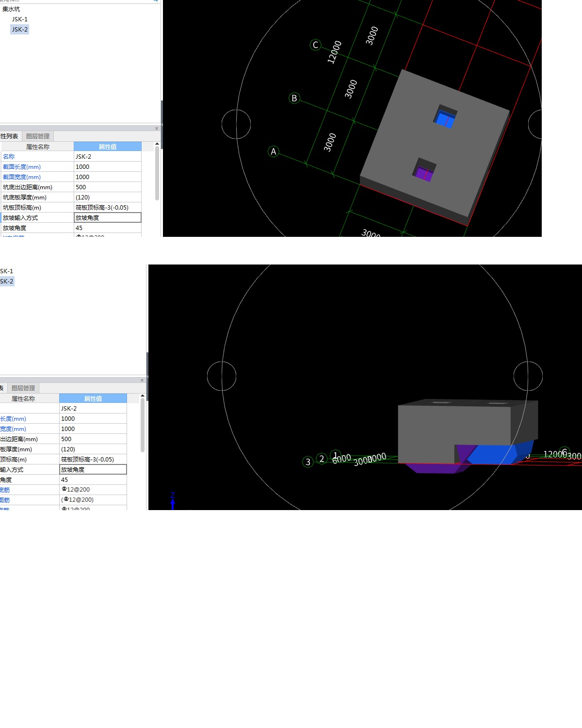The height and width of the screenshot is (728, 582).
Task: Edit 出边距离(mm) value 500 in lower table
Action: tap(93, 439)
